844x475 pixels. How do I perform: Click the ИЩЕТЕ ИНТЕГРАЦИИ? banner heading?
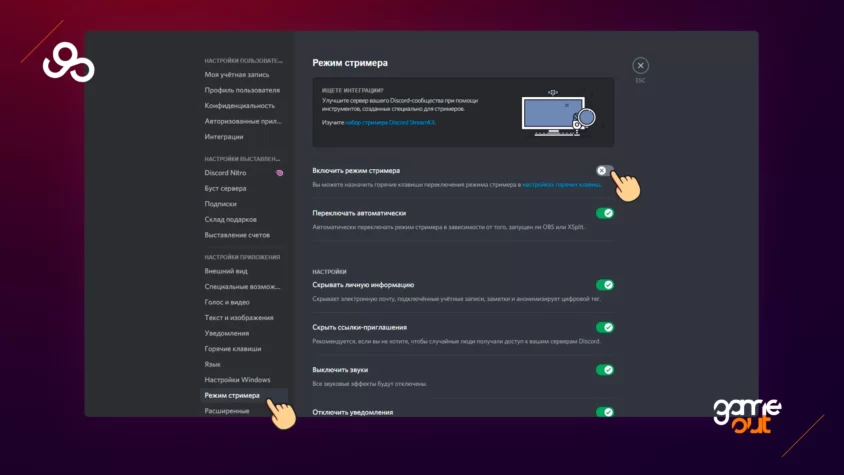pos(353,91)
